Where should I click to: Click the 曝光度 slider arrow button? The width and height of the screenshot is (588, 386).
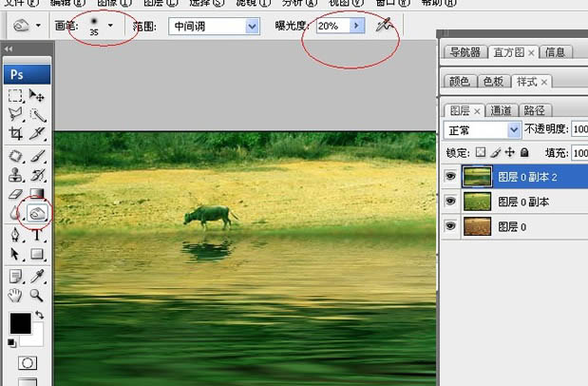click(x=357, y=27)
